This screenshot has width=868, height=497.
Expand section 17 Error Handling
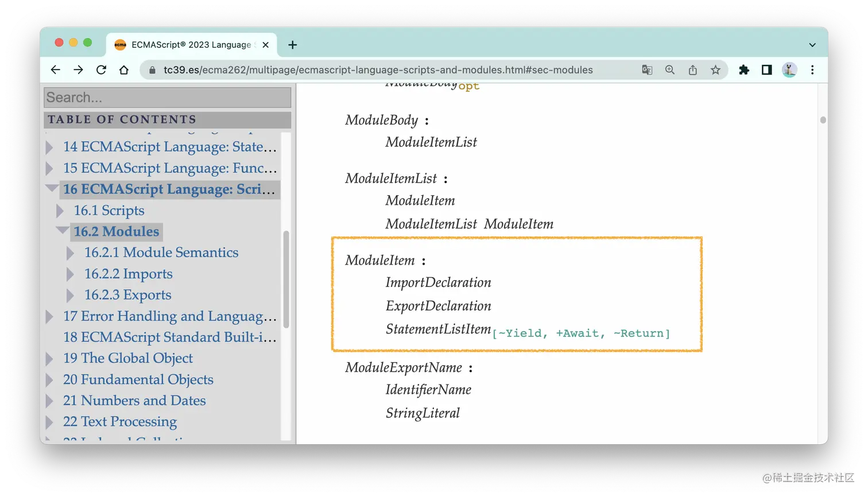click(x=50, y=317)
